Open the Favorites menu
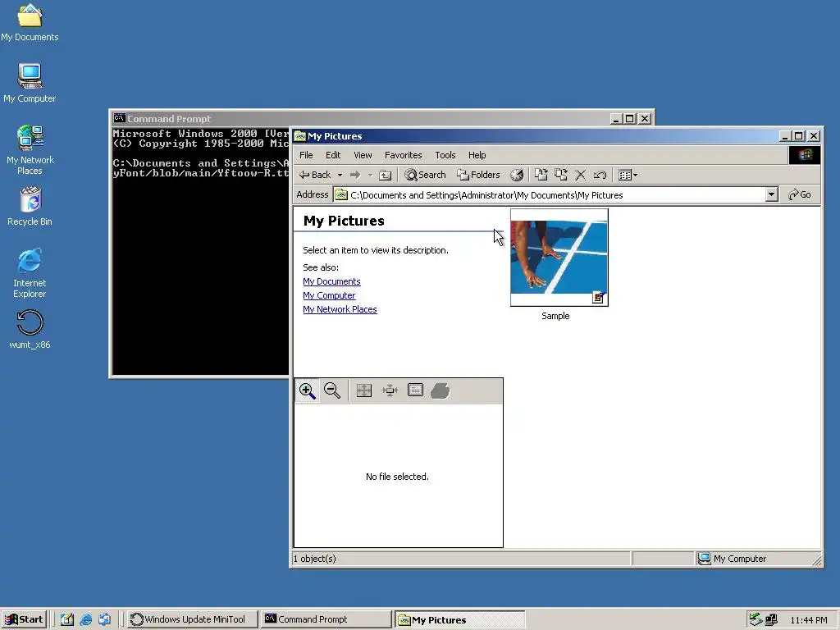 [403, 155]
